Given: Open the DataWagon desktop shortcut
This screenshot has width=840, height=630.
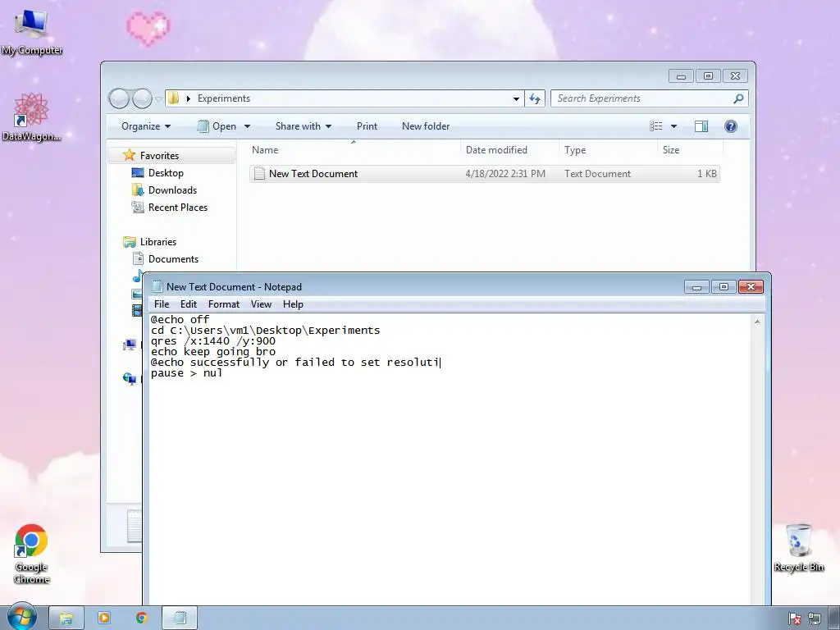Looking at the screenshot, I should [31, 116].
